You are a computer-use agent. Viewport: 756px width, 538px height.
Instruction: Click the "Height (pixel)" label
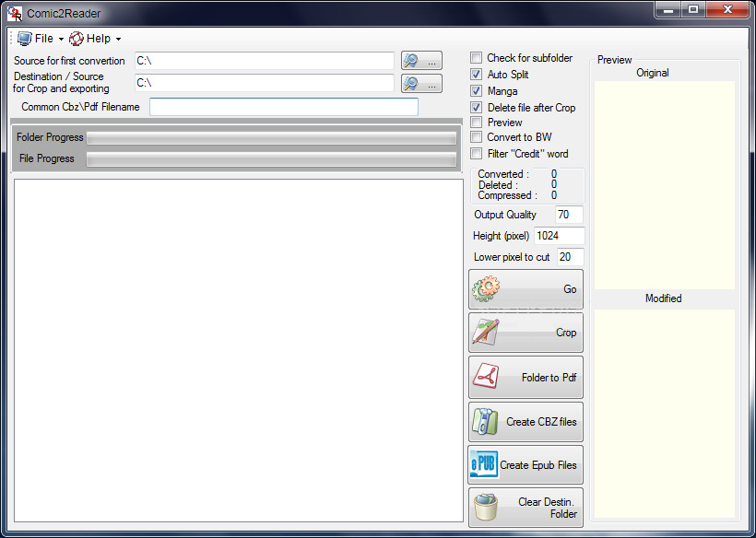501,236
